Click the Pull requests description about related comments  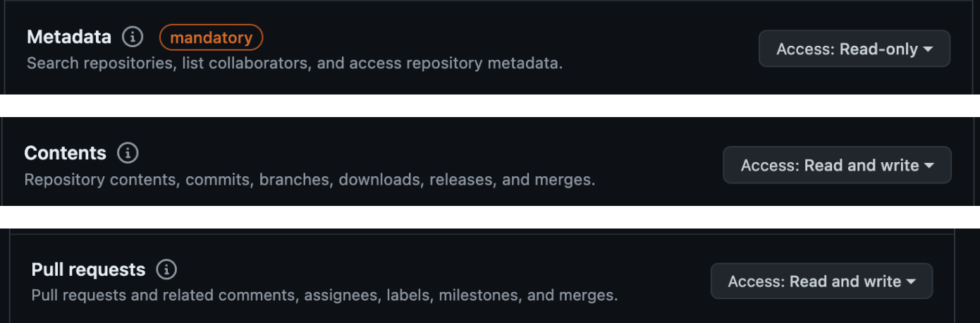tap(324, 295)
